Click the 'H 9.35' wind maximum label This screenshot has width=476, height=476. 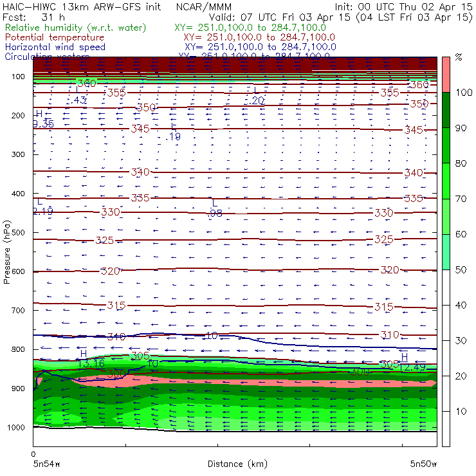(x=43, y=119)
